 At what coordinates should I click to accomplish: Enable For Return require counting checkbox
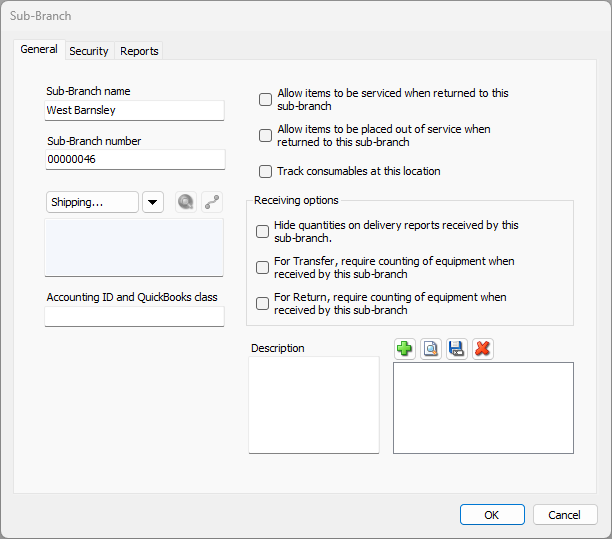coord(262,303)
